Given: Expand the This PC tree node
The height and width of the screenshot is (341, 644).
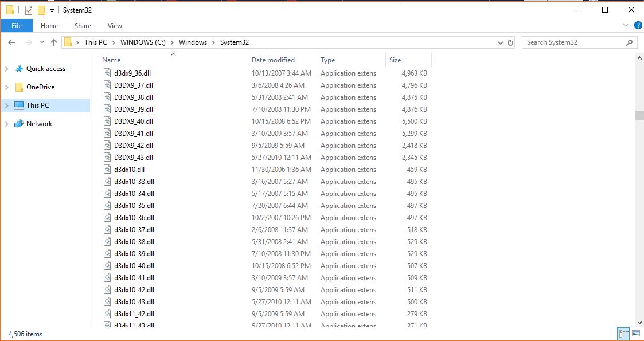Looking at the screenshot, I should click(6, 105).
